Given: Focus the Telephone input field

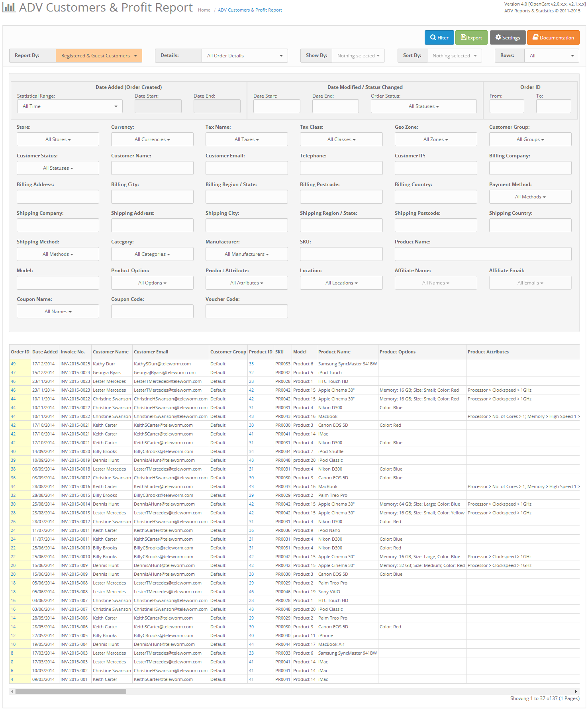Looking at the screenshot, I should (x=341, y=168).
